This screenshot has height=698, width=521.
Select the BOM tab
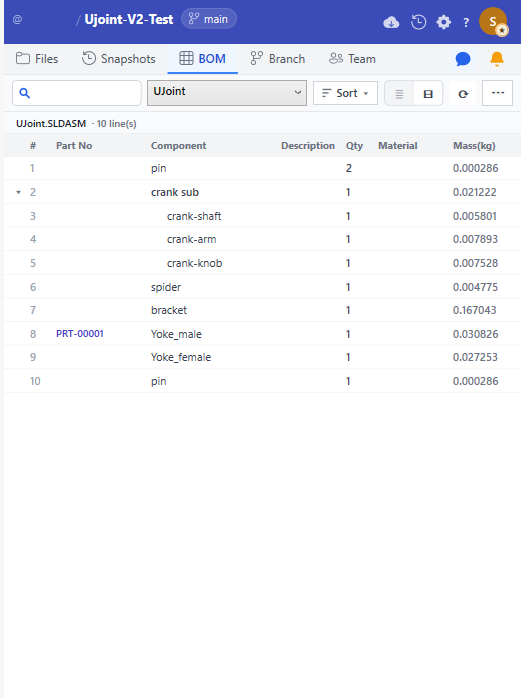click(x=203, y=59)
